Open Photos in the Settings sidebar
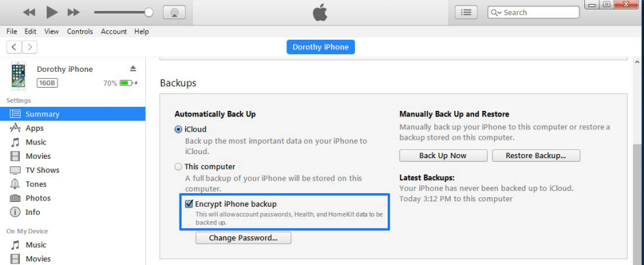 point(38,198)
